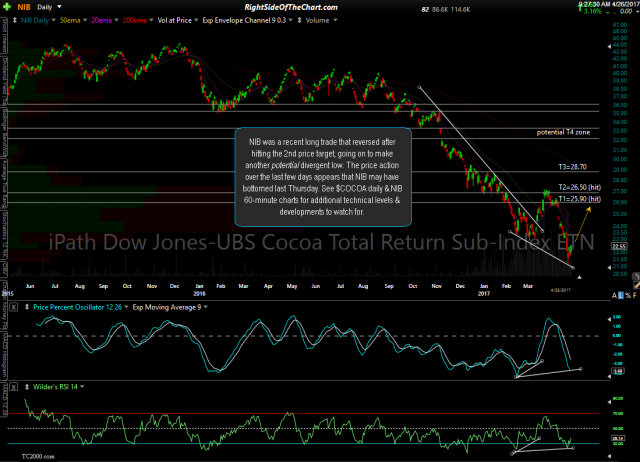Click the trendline handle at the recent low
Viewport: 640px width, 462px height.
[573, 268]
